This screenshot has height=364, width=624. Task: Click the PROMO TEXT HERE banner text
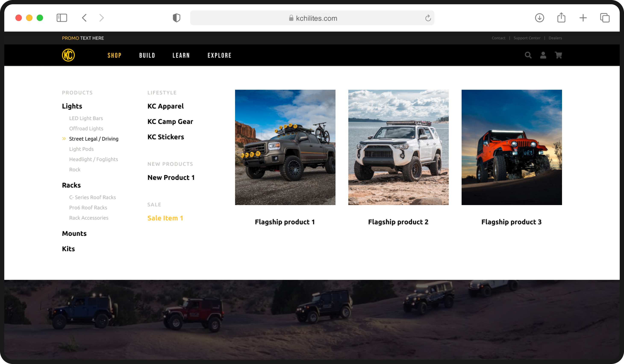pyautogui.click(x=83, y=38)
